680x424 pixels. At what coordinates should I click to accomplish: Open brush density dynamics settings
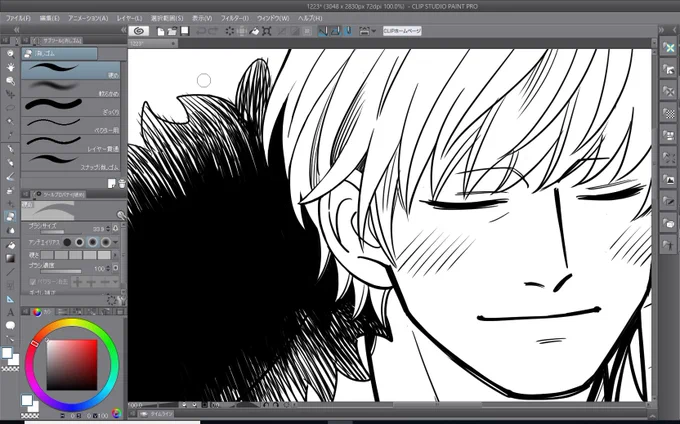(115, 268)
